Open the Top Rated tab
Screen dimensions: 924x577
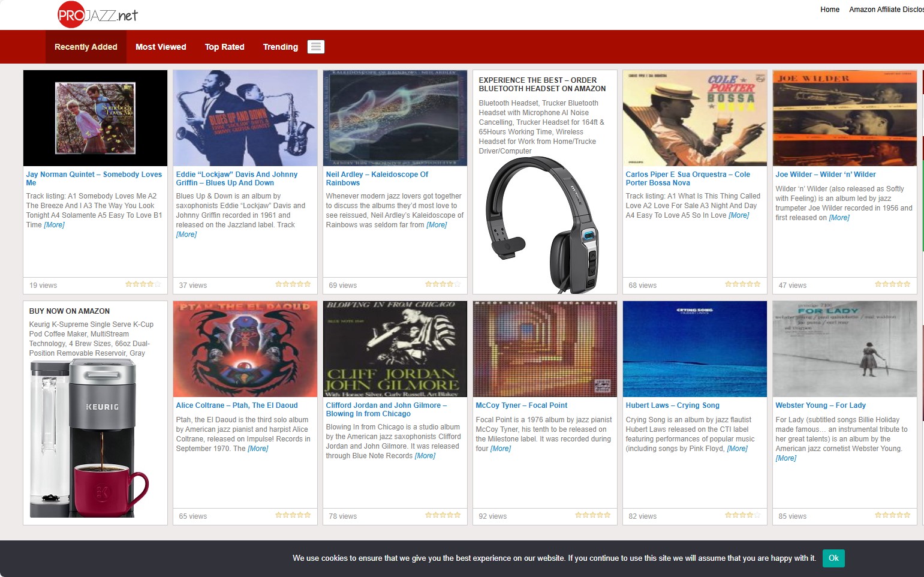225,47
